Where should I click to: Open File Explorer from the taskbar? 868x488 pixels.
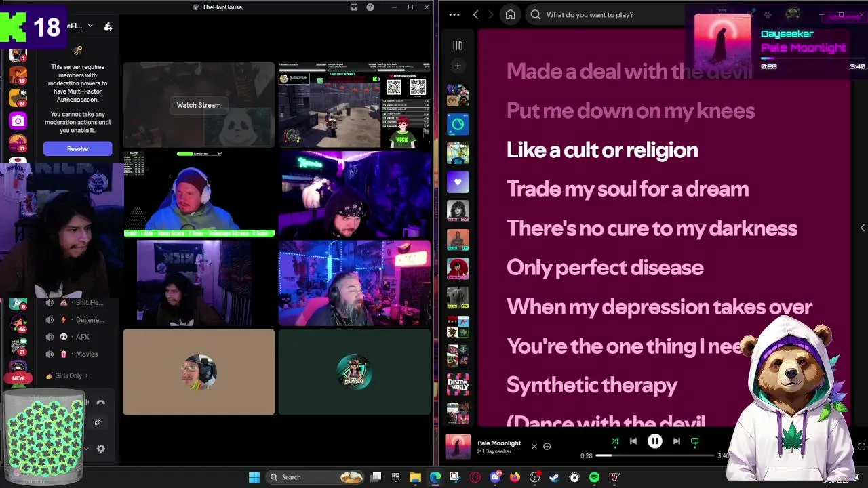point(415,477)
